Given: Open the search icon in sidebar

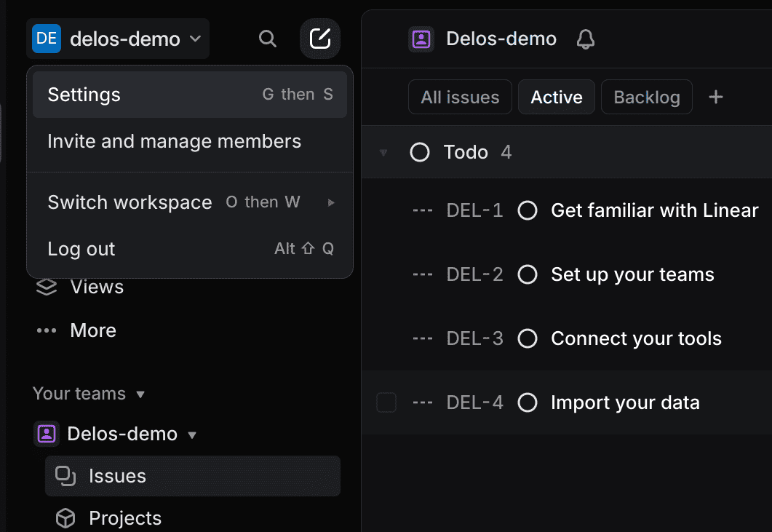Looking at the screenshot, I should [x=267, y=39].
